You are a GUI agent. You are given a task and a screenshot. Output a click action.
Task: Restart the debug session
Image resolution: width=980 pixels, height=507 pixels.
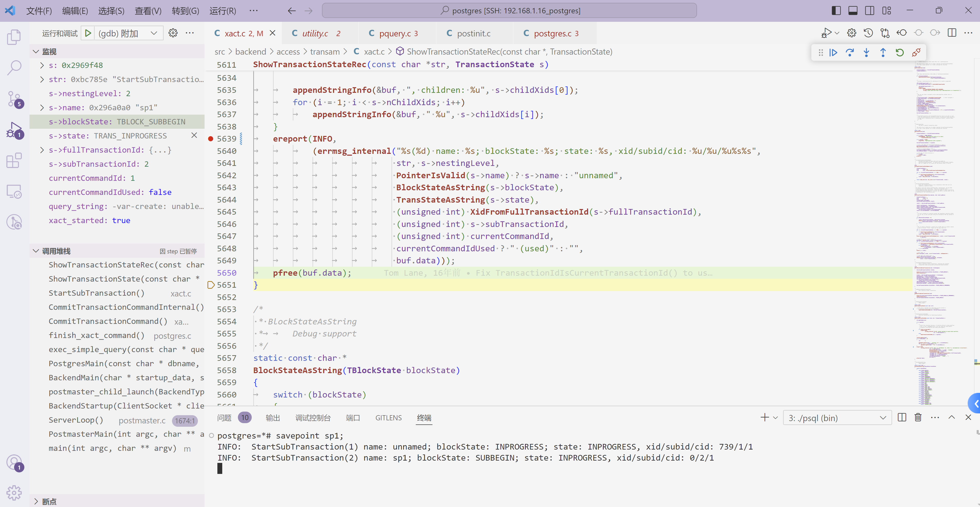pos(900,53)
